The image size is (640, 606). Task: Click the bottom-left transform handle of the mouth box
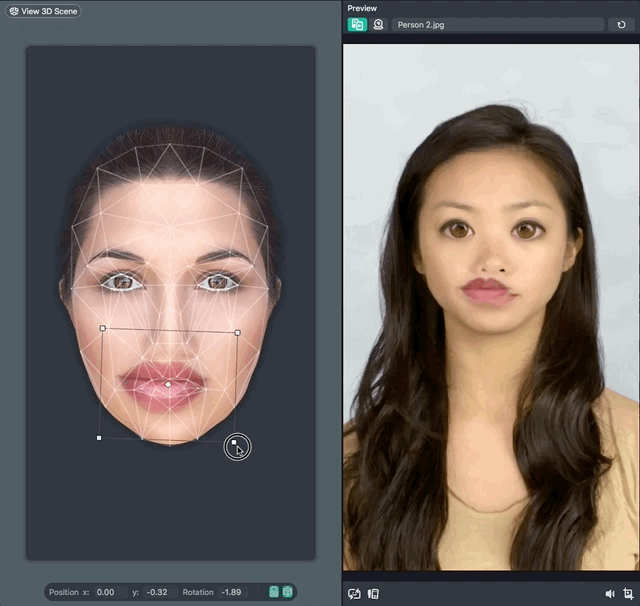coord(99,437)
